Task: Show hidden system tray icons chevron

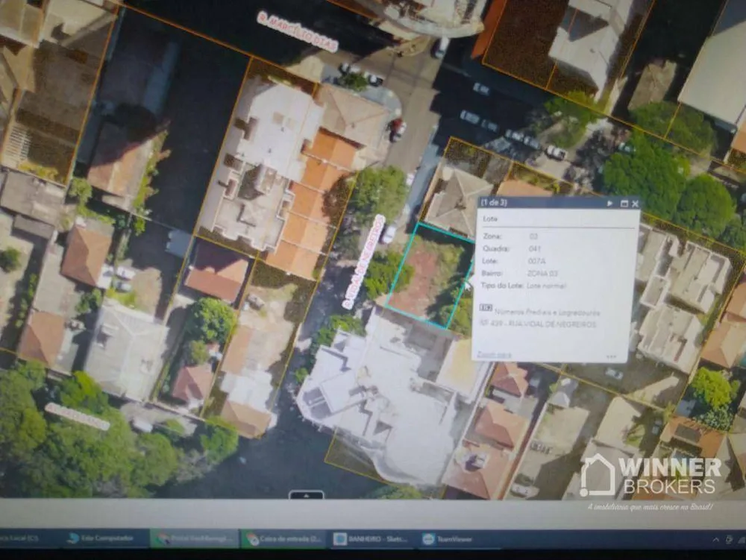Action: pos(715,540)
